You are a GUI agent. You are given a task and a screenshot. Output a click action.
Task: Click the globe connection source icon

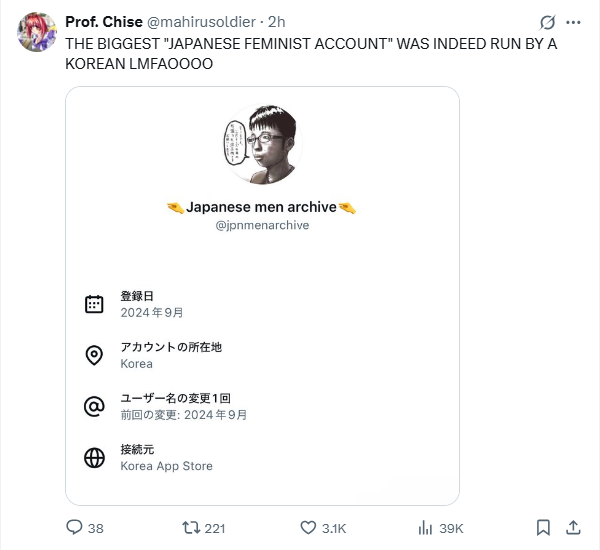94,458
